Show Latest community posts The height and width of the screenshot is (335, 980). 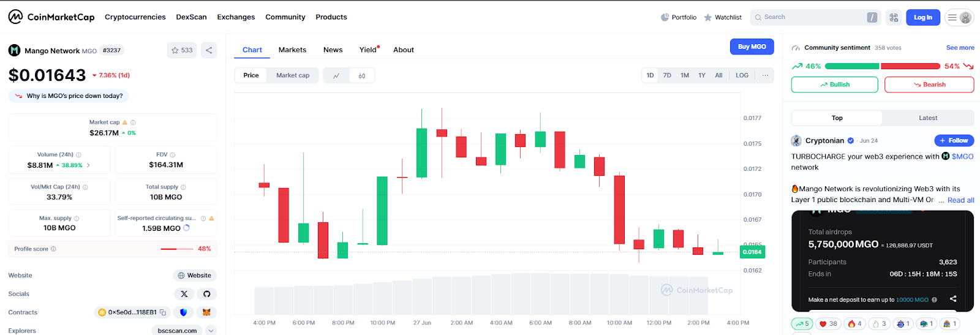pyautogui.click(x=928, y=118)
